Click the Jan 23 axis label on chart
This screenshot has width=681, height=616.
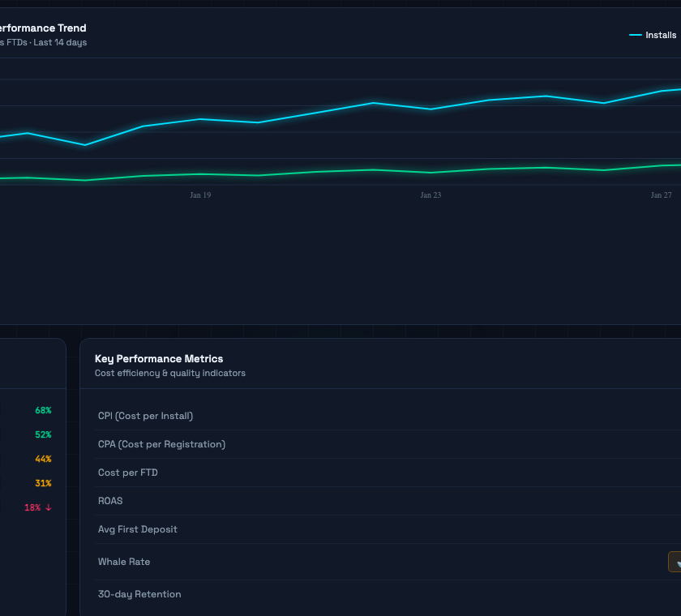430,195
